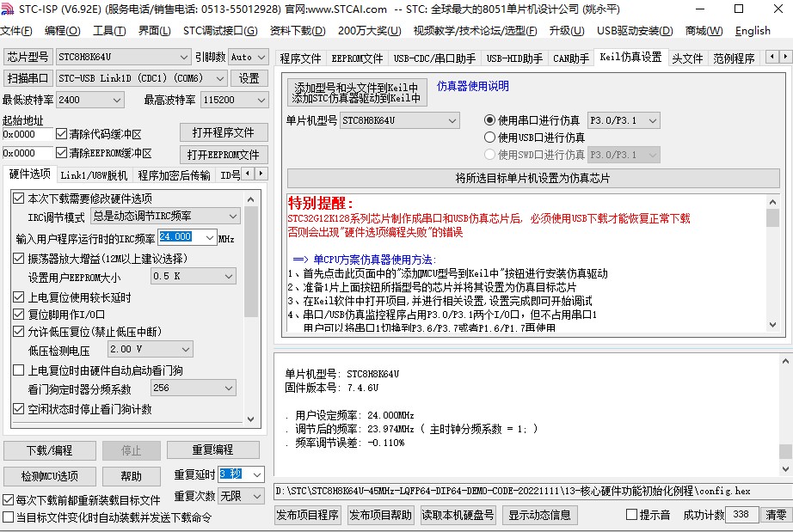Click 清零 success counter button
This screenshot has height=532, width=793.
776,515
